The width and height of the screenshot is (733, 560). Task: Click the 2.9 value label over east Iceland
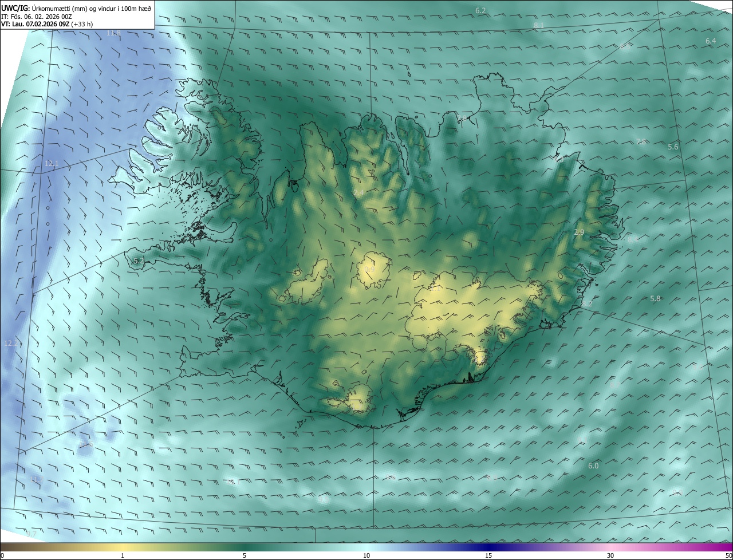click(x=579, y=232)
